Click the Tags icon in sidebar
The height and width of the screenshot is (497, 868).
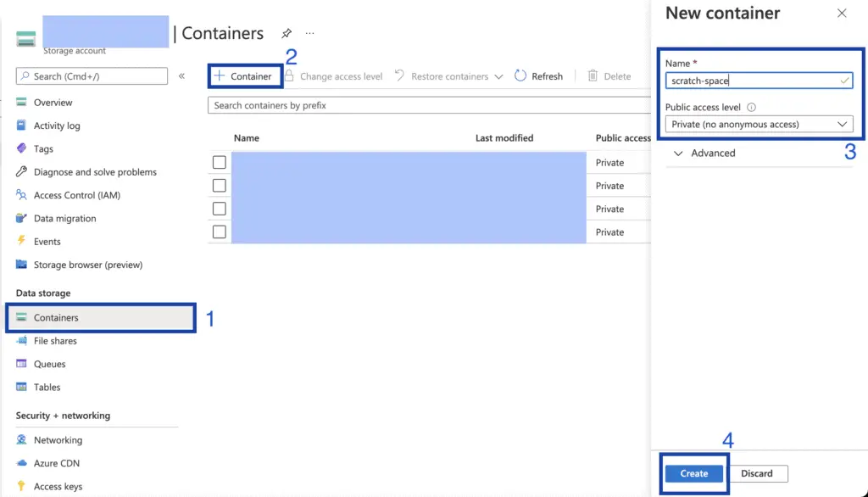(21, 148)
